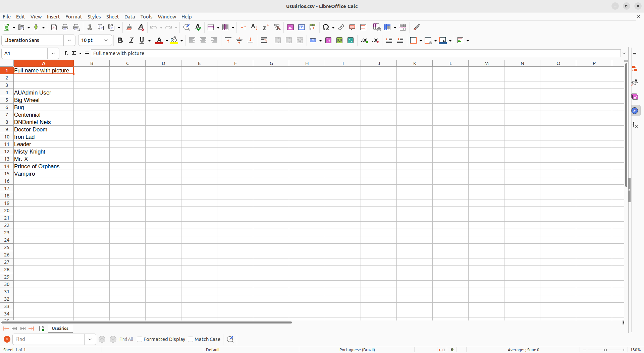Enable the Match Case checkbox
The height and width of the screenshot is (353, 644).
pyautogui.click(x=191, y=339)
